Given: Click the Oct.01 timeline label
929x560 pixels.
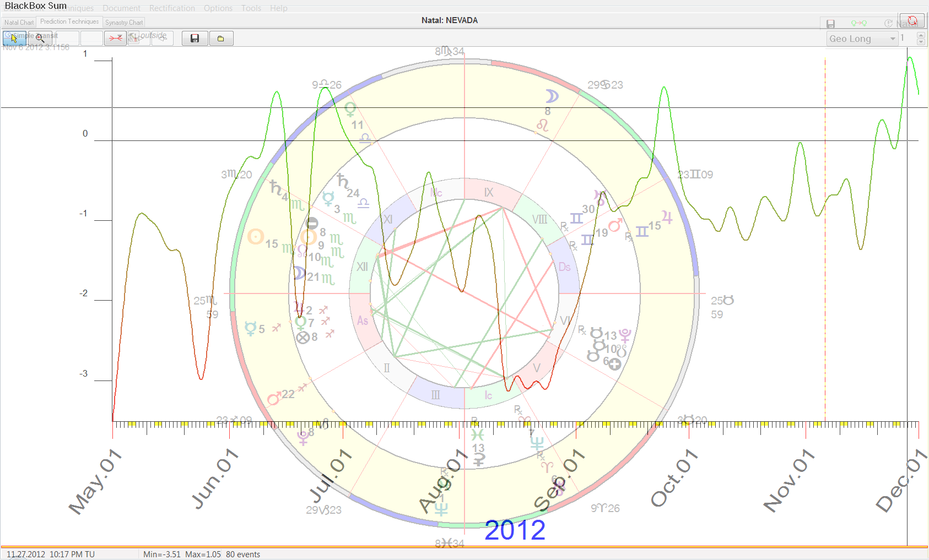Looking at the screenshot, I should (x=674, y=477).
